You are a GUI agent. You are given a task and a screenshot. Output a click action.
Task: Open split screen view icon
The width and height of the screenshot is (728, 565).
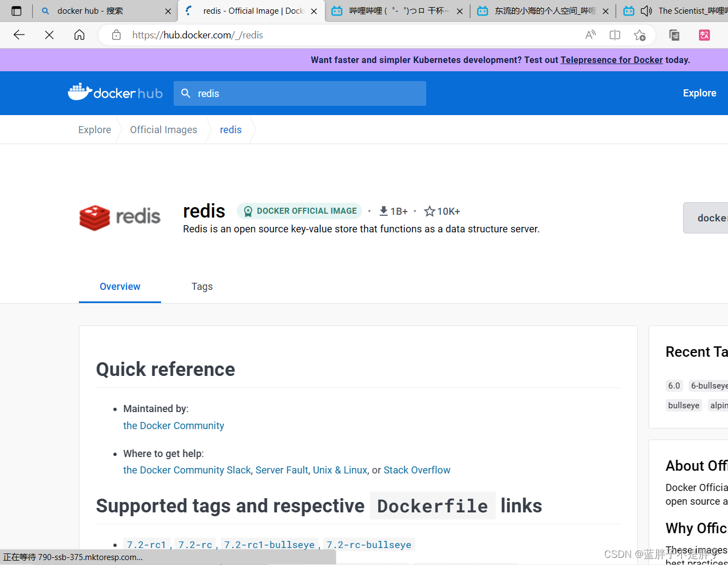pos(615,35)
